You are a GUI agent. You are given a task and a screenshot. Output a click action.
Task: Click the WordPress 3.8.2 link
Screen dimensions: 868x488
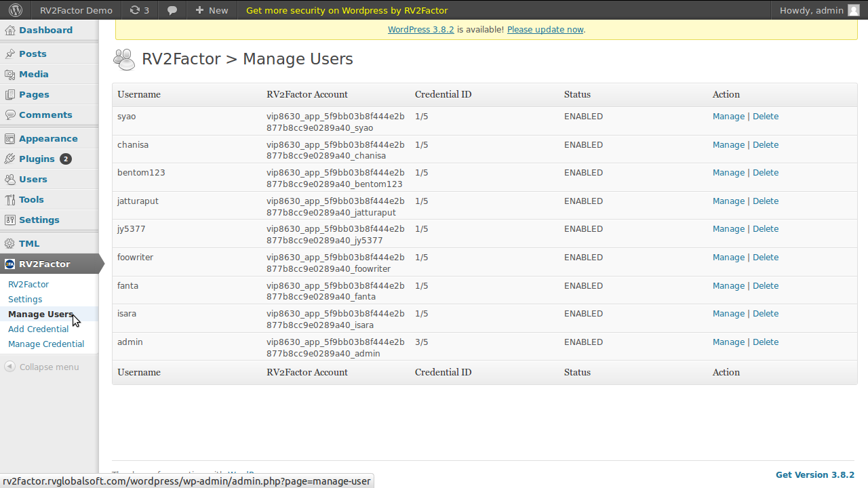click(x=421, y=29)
